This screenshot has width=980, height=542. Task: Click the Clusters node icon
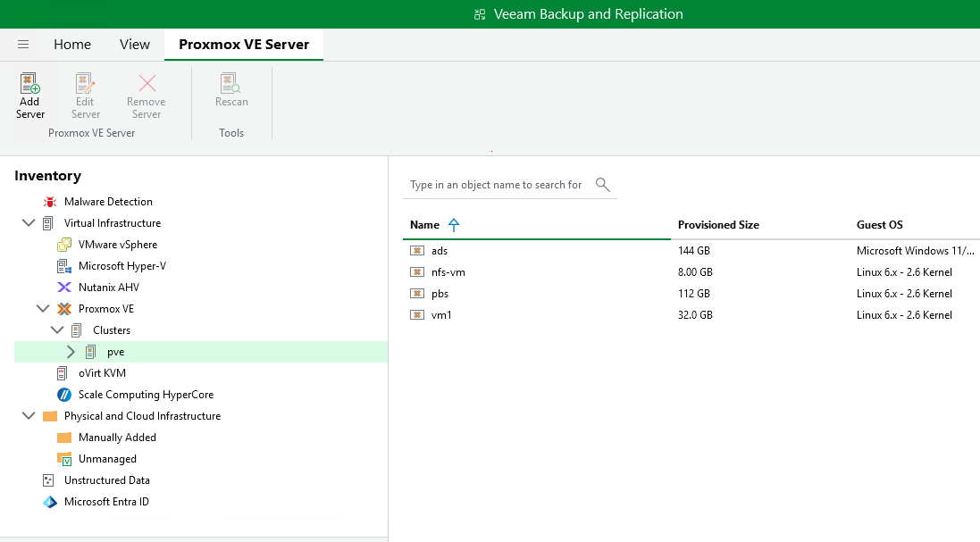coord(77,330)
